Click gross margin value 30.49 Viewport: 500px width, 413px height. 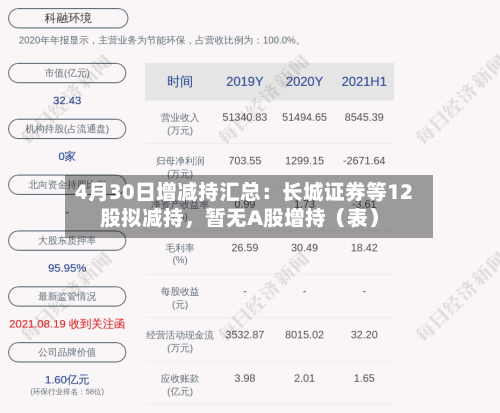point(304,248)
